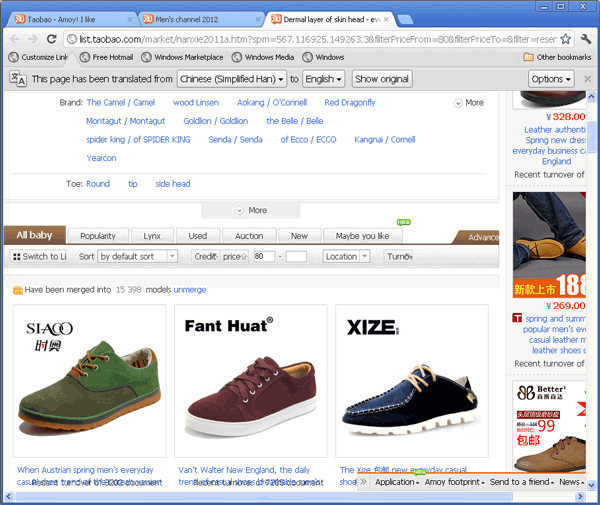This screenshot has height=505, width=600.
Task: Open the blue XIZE shoe thumbnail
Action: [412, 381]
